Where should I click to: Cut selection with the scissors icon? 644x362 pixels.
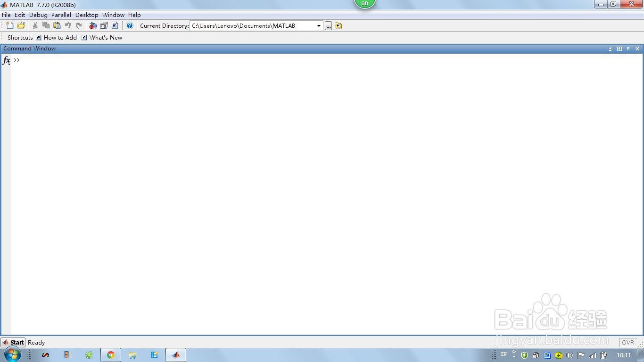35,25
